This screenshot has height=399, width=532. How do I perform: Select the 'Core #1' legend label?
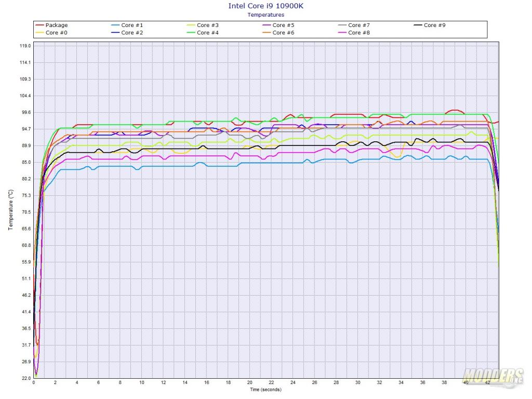pos(132,25)
